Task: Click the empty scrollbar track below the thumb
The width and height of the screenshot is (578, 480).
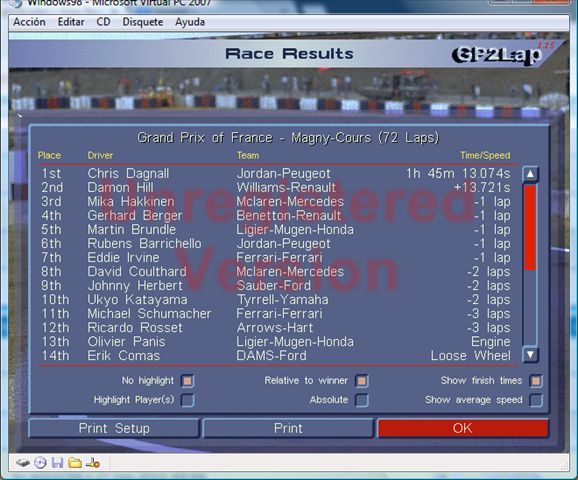Action: (530, 308)
